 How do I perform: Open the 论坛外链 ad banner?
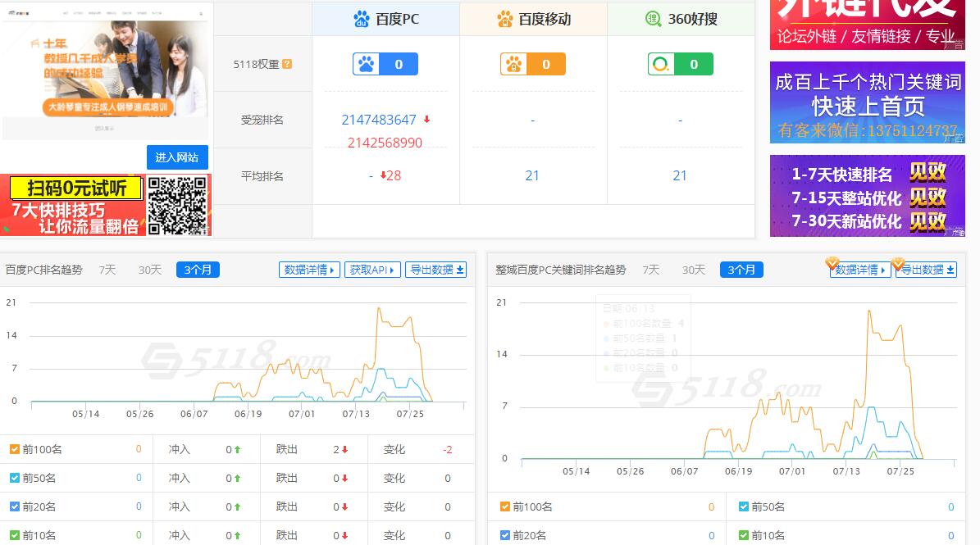(868, 25)
